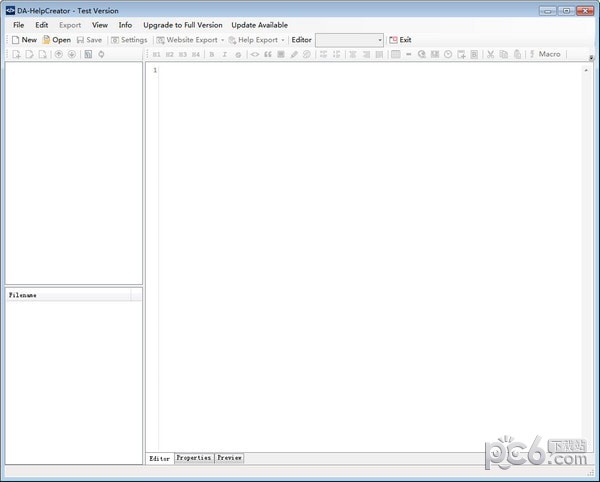Click the Exit button

coord(400,40)
